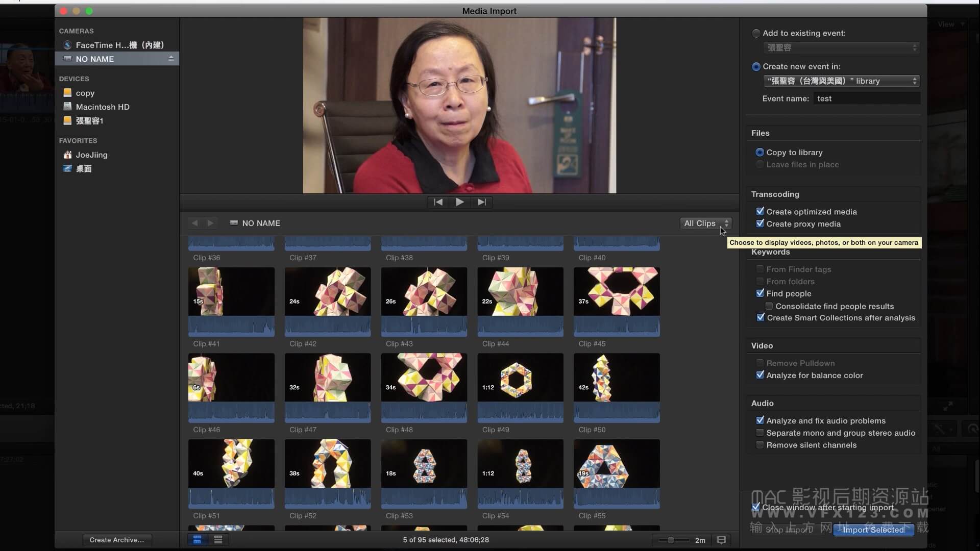Select Clip #42 thumbnail

coord(328,301)
